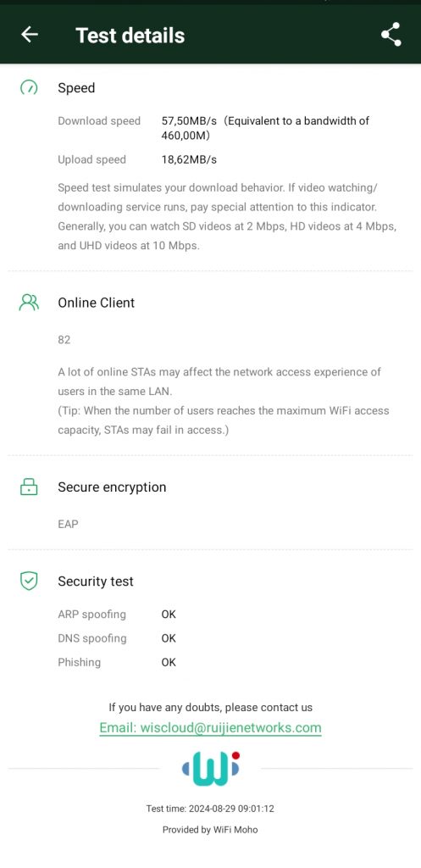Tap the online client count 82
This screenshot has width=421, height=868.
[x=64, y=339]
